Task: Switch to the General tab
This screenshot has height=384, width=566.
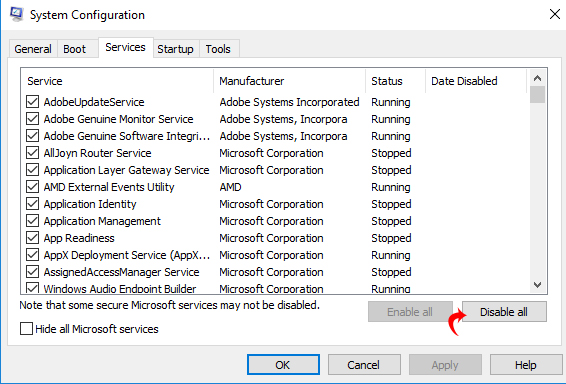Action: coord(33,49)
